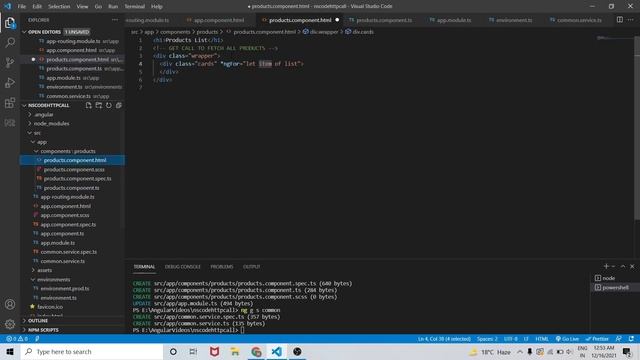
Task: Collapse the app folder in explorer
Action: [42, 142]
